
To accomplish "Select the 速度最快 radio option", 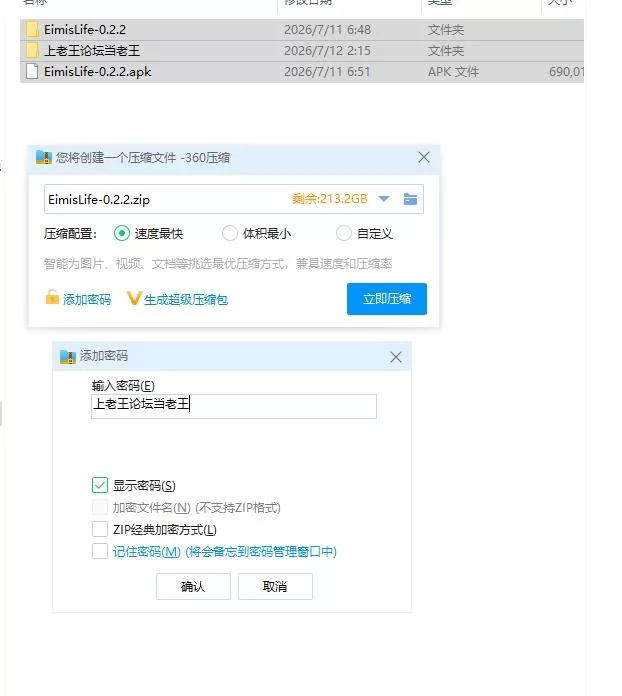I will 122,233.
